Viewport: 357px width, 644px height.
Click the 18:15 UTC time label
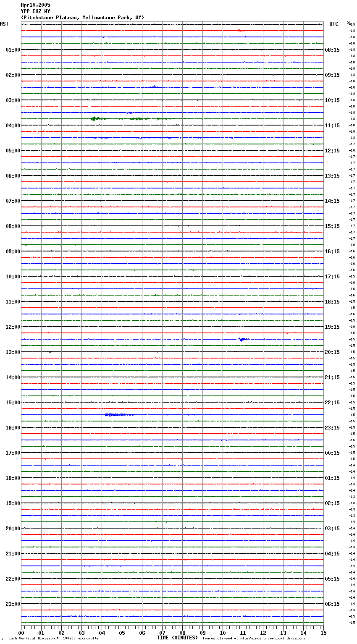point(332,302)
